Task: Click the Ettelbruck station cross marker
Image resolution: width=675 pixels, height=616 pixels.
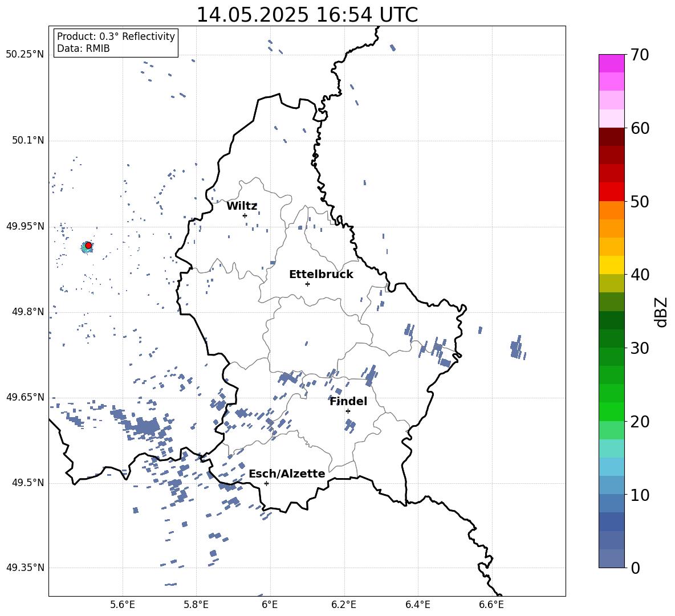Action: [307, 284]
